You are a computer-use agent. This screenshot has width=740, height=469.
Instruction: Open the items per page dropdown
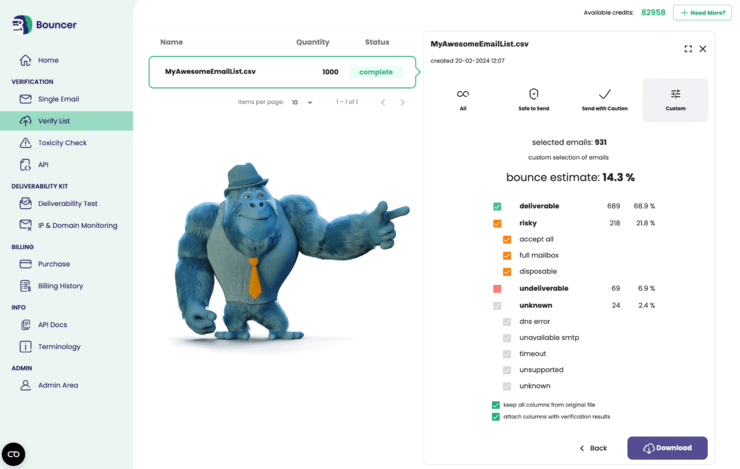302,103
